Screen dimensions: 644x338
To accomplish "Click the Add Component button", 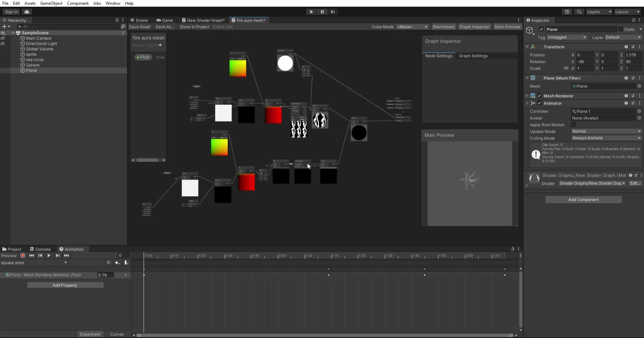I will click(x=583, y=200).
